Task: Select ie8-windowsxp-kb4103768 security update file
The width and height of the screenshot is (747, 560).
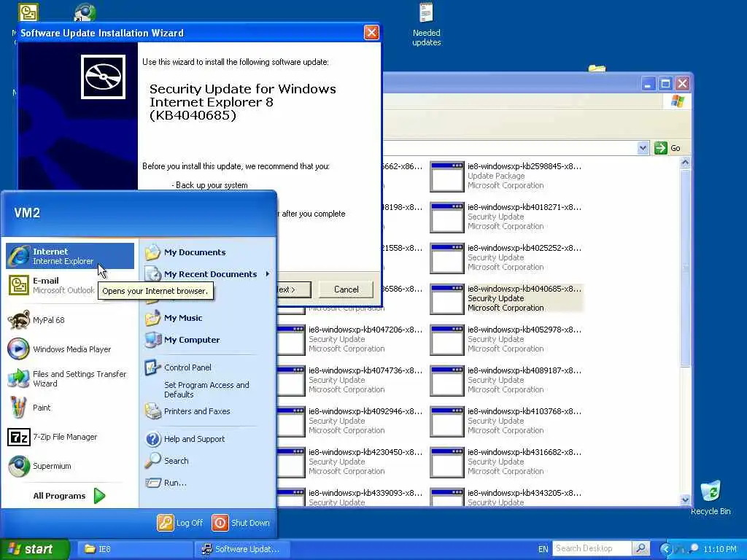Action: (x=506, y=421)
